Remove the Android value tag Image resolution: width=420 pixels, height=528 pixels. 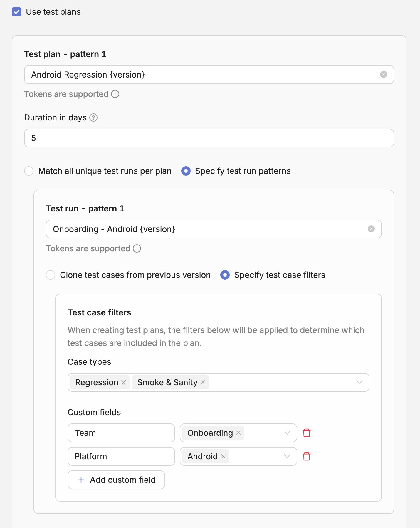click(x=223, y=456)
